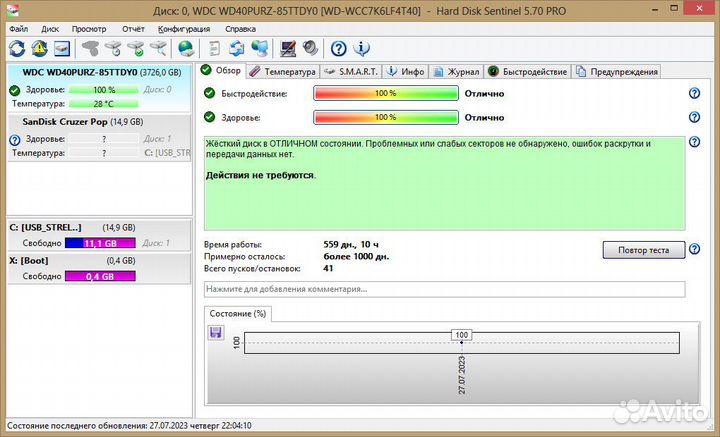
Task: Click help icon next to Повтор теста button
Action: pyautogui.click(x=694, y=249)
